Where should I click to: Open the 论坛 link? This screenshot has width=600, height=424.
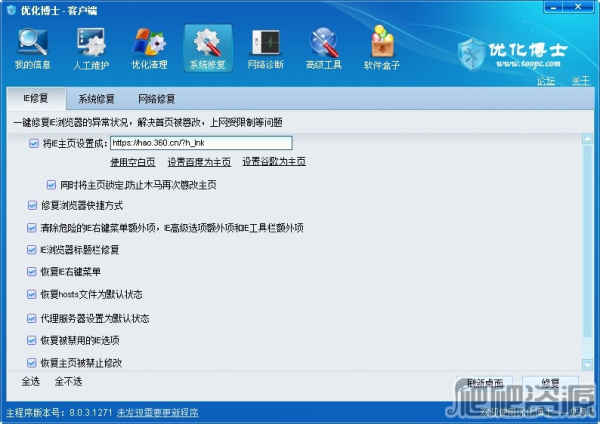tap(545, 81)
